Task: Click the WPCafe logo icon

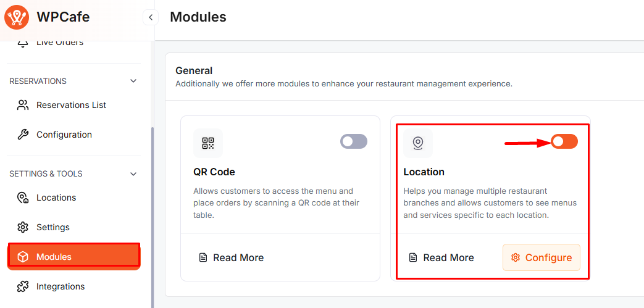Action: point(17,17)
